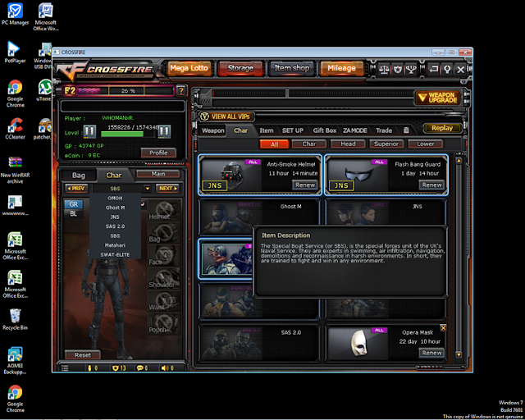Open Recycle Bin on desktop
The width and height of the screenshot is (525, 420).
15,319
